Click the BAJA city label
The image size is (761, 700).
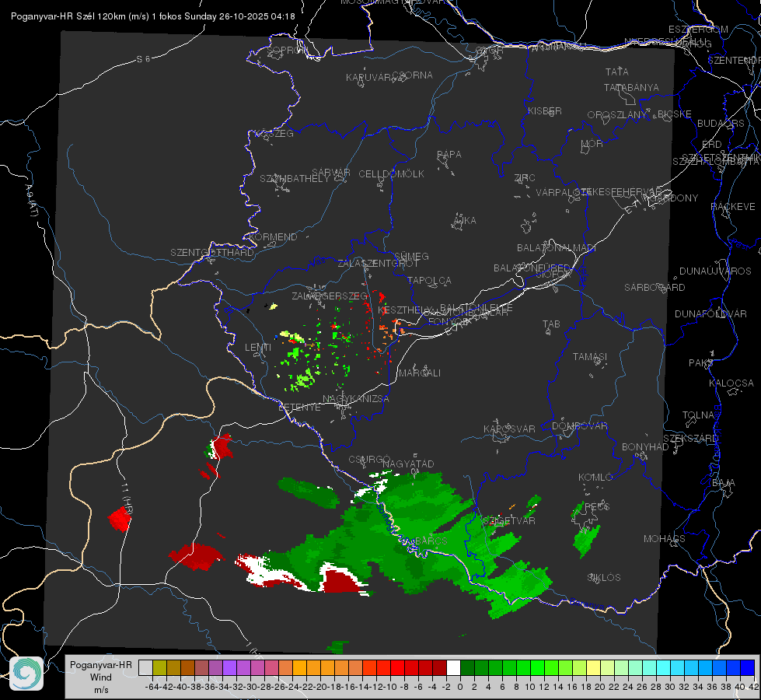[x=724, y=483]
